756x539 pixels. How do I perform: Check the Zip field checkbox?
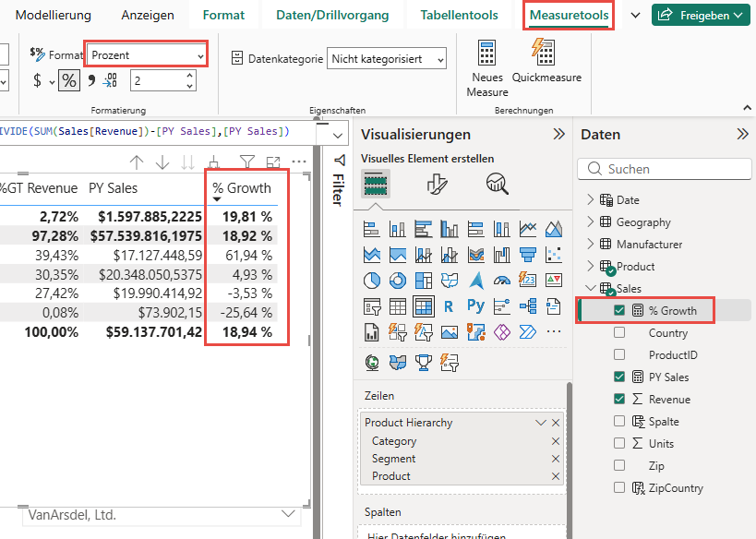tap(619, 466)
